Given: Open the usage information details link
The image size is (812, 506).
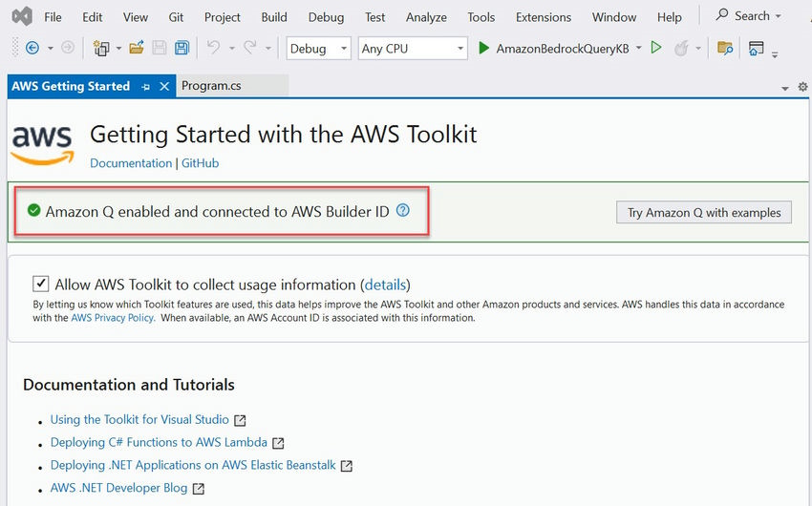Looking at the screenshot, I should 385,285.
